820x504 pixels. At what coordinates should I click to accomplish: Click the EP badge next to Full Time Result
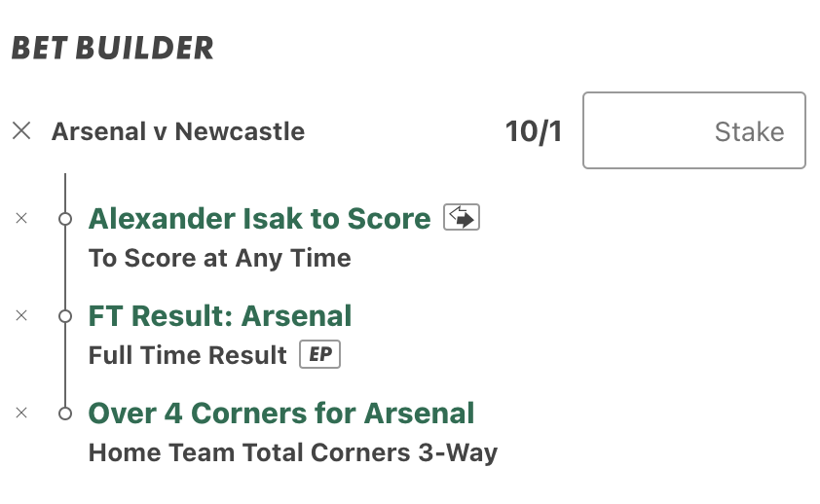[x=320, y=354]
